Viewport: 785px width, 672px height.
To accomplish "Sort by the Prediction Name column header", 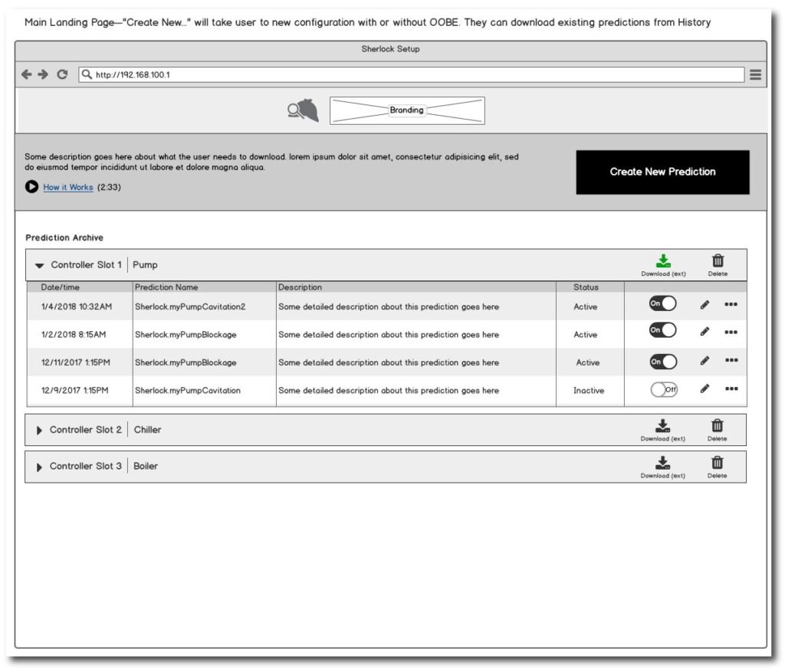I will coord(166,287).
